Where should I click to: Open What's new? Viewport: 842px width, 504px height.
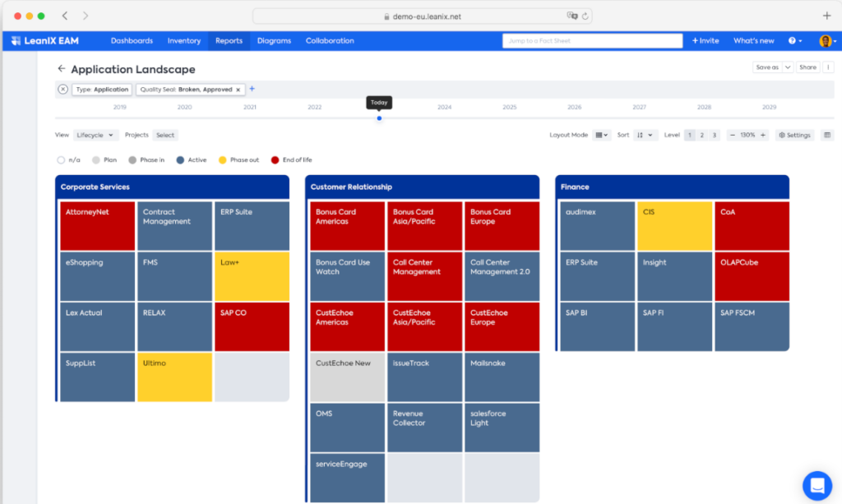click(753, 41)
